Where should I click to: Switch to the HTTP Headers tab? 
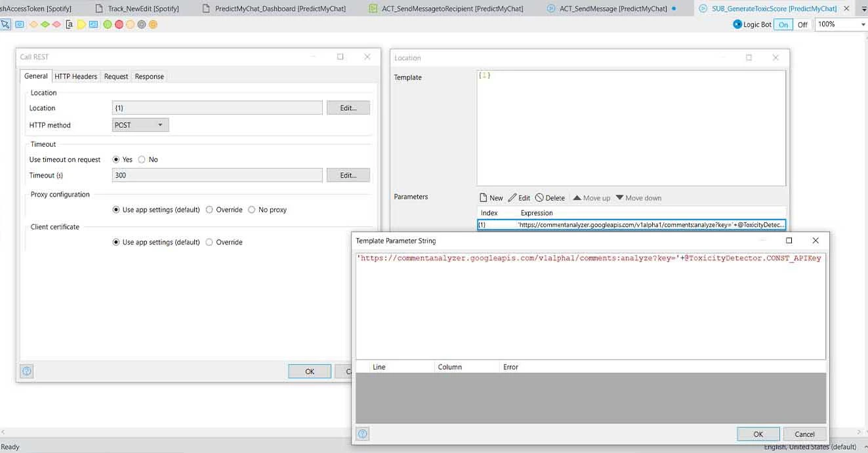point(75,77)
